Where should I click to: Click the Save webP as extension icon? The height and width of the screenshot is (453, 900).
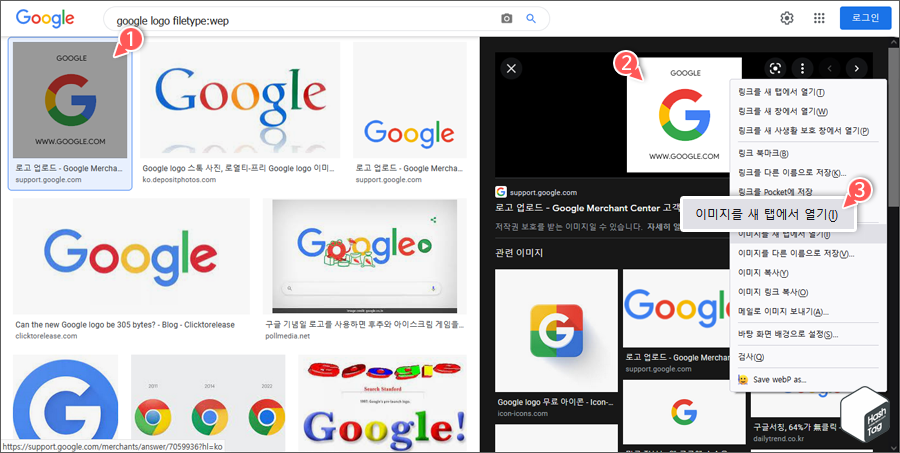[x=743, y=380]
